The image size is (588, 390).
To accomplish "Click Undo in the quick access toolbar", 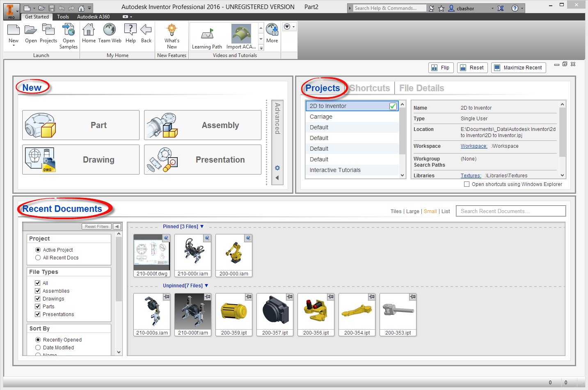I will [x=61, y=8].
